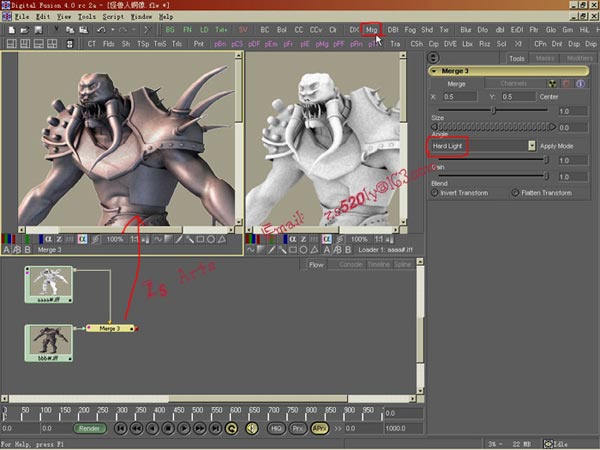The width and height of the screenshot is (600, 450).
Task: Toggle the Invert Transform option
Action: point(434,193)
